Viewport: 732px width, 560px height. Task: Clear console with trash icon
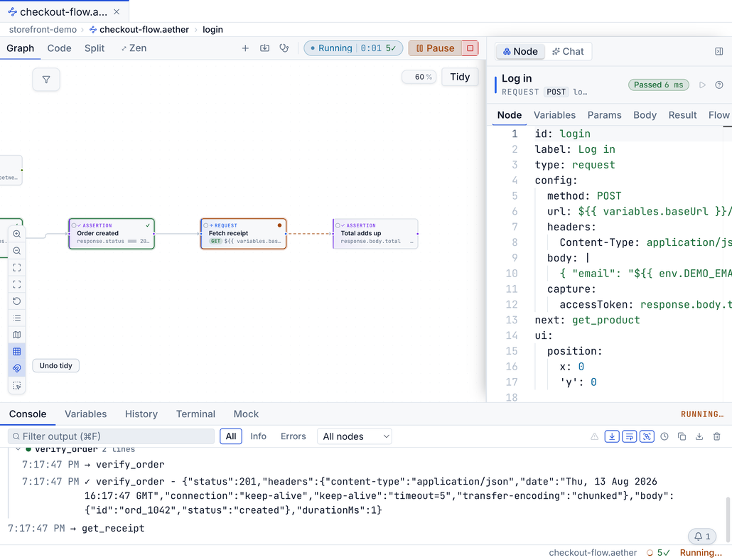coord(716,437)
